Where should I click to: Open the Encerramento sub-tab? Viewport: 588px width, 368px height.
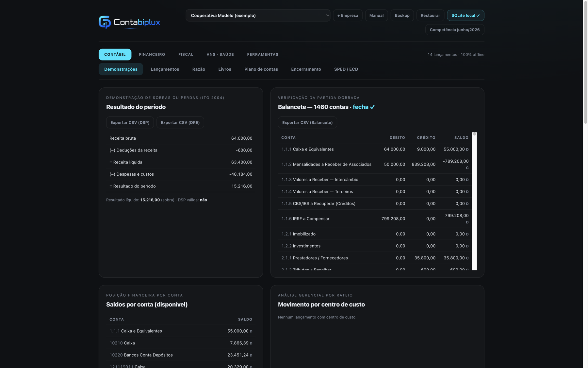coord(306,69)
